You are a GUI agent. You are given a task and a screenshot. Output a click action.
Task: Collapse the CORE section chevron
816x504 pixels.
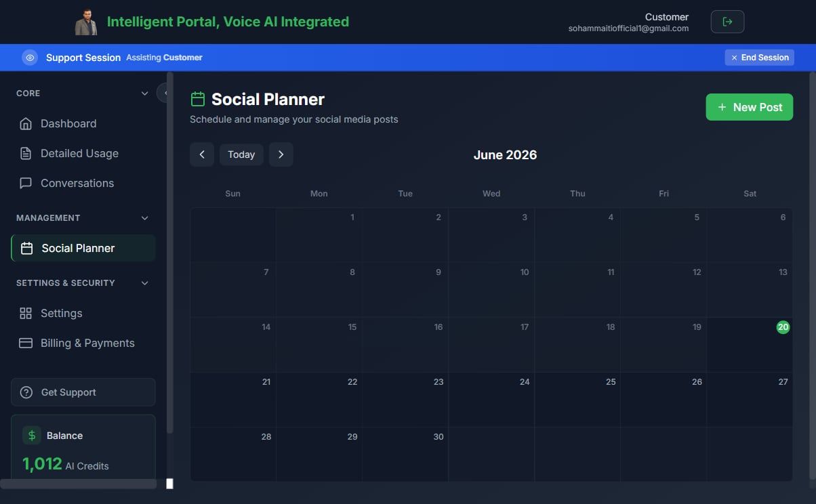coord(144,93)
